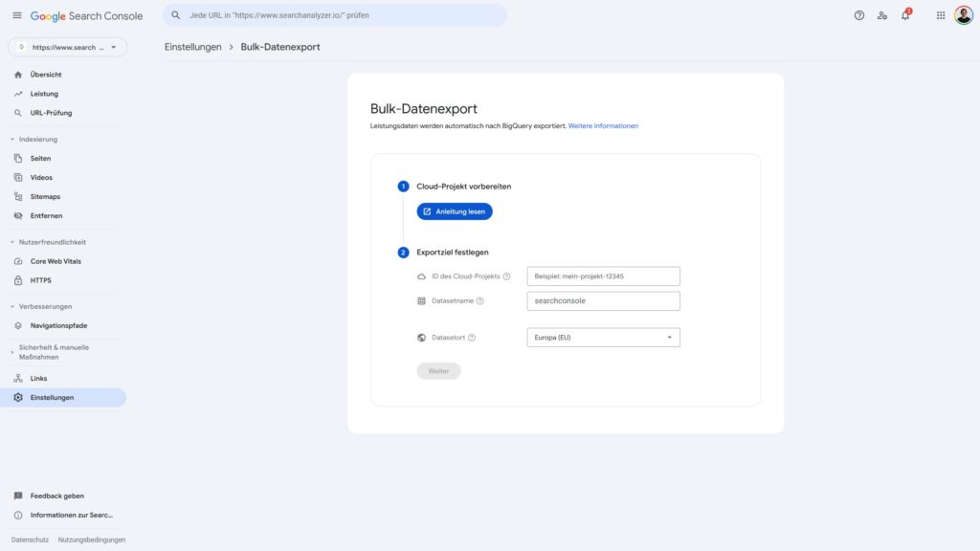Collapse the Nutzerfreundlichkeit section

click(x=12, y=242)
